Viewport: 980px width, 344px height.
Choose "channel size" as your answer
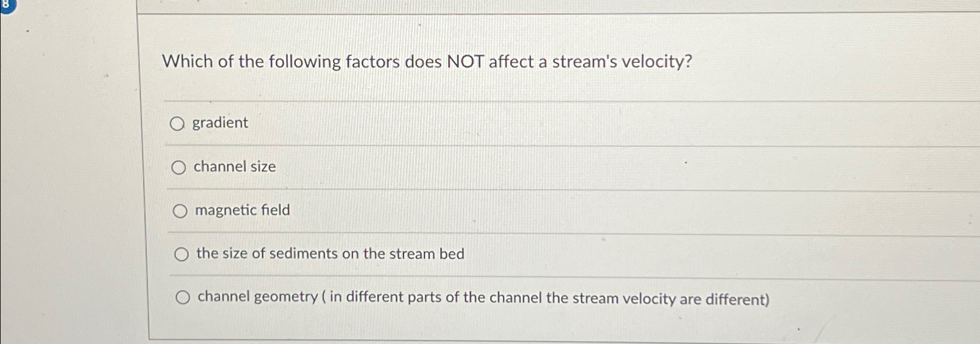179,168
